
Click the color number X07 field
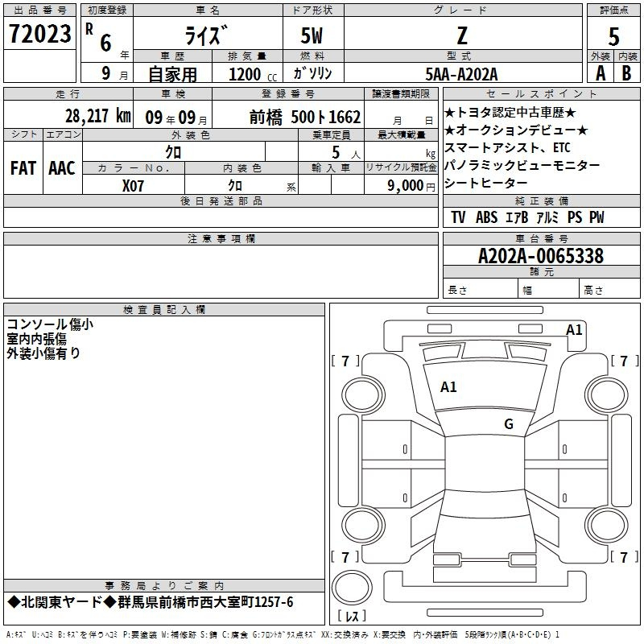[133, 186]
